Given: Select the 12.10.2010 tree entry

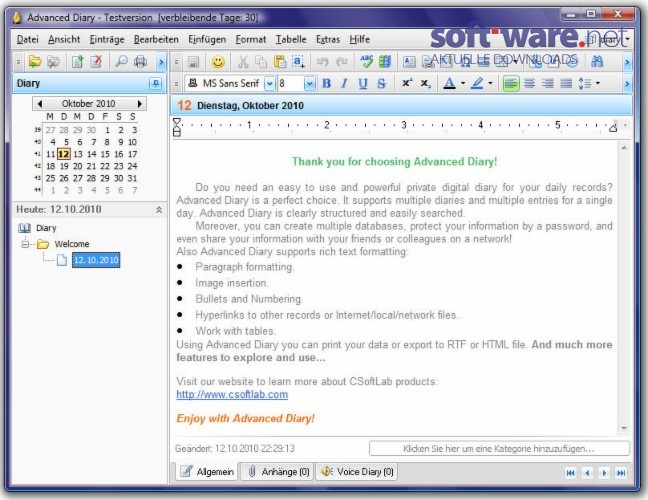Looking at the screenshot, I should 96,260.
